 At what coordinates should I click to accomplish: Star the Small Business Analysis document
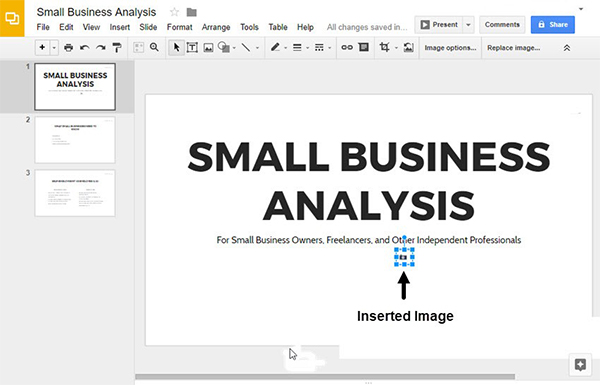click(x=174, y=12)
